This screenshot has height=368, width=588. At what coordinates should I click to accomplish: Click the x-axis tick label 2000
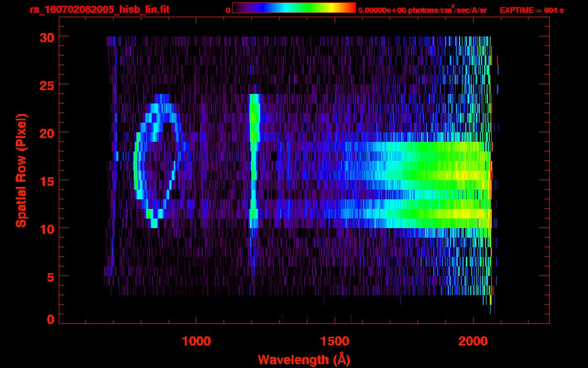473,341
